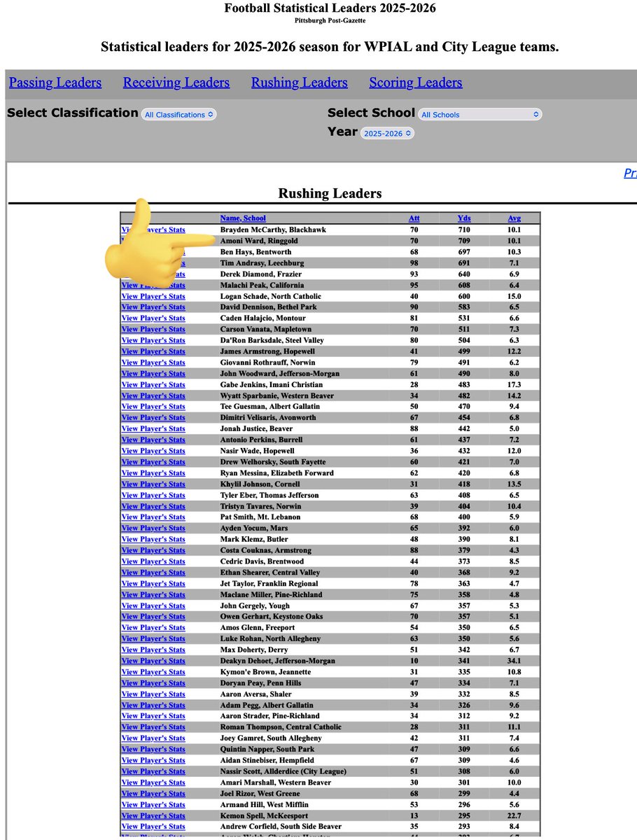
Task: View Player's Stats for Mark Klemz
Action: (x=153, y=539)
